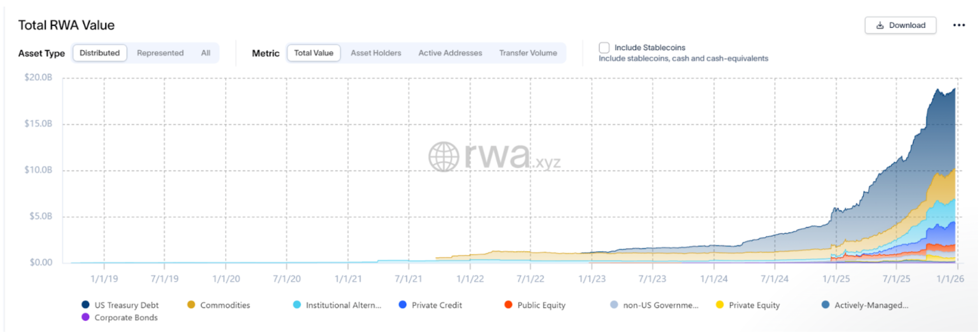Click the Corporate Bonds legend dot
Viewport: 980px width, 333px height.
86,317
